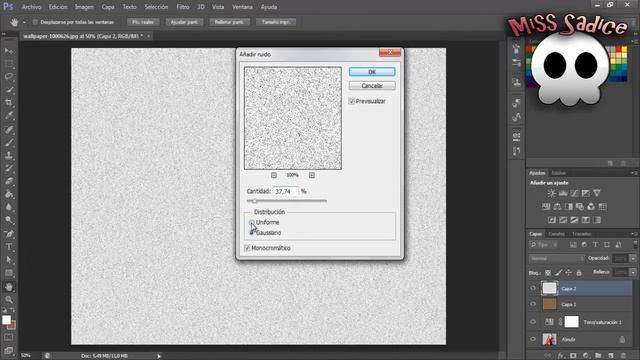This screenshot has height=360, width=640.
Task: Switch to the Canales tab
Action: tap(556, 234)
